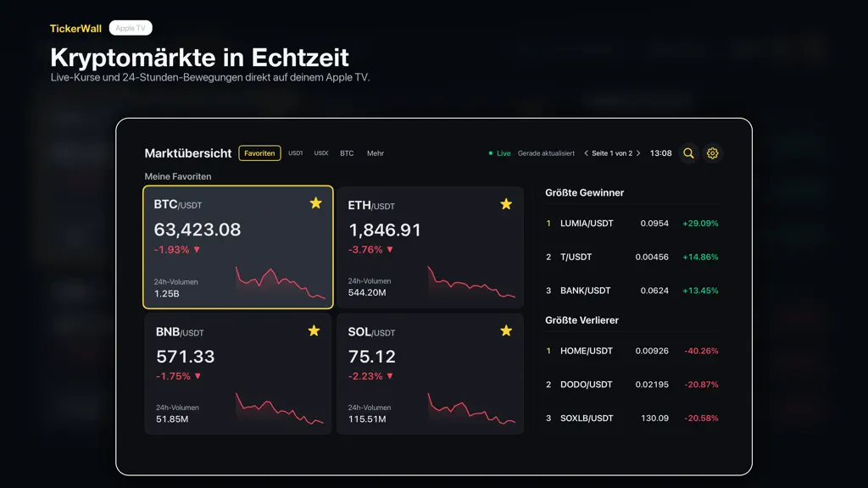This screenshot has width=868, height=488.
Task: Open the LUMIA/USDT top gainer row
Action: 632,224
